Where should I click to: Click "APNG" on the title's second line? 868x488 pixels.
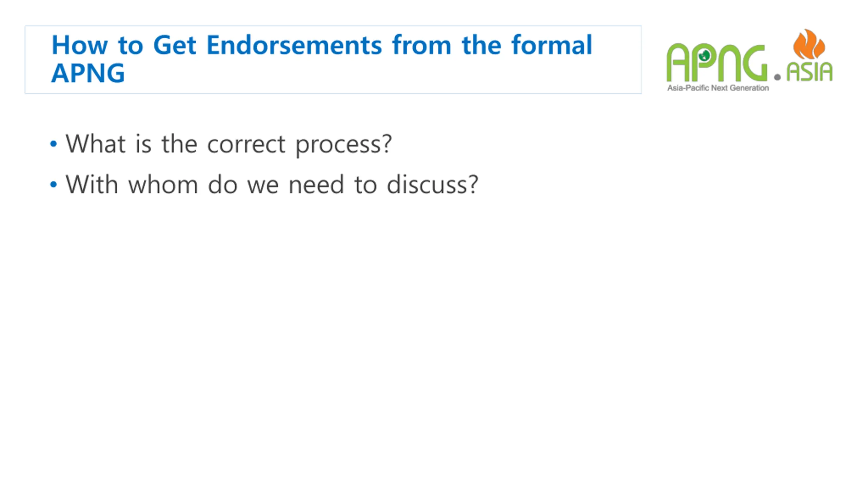pos(88,73)
